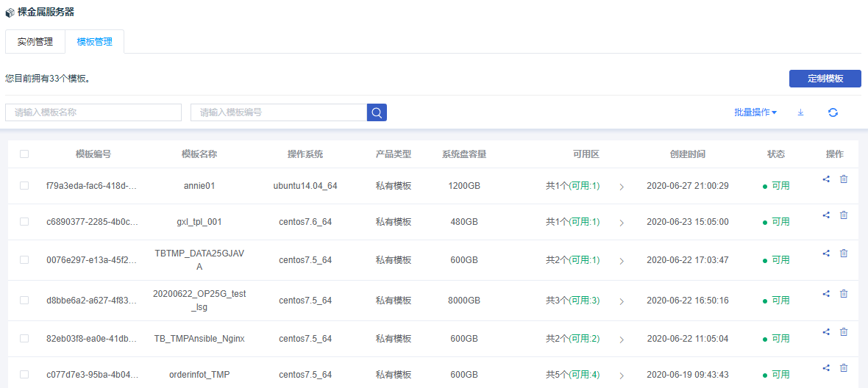
Task: Click the template ID search field
Action: [279, 112]
